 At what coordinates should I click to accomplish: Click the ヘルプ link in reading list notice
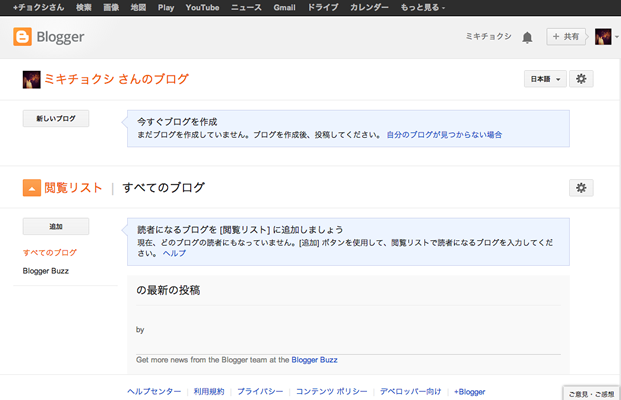[x=174, y=253]
